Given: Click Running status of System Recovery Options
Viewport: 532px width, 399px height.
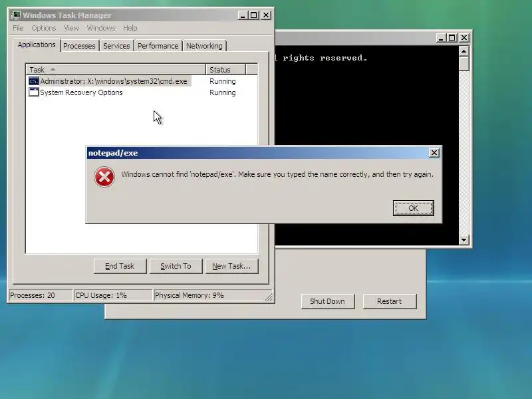Looking at the screenshot, I should [x=223, y=92].
